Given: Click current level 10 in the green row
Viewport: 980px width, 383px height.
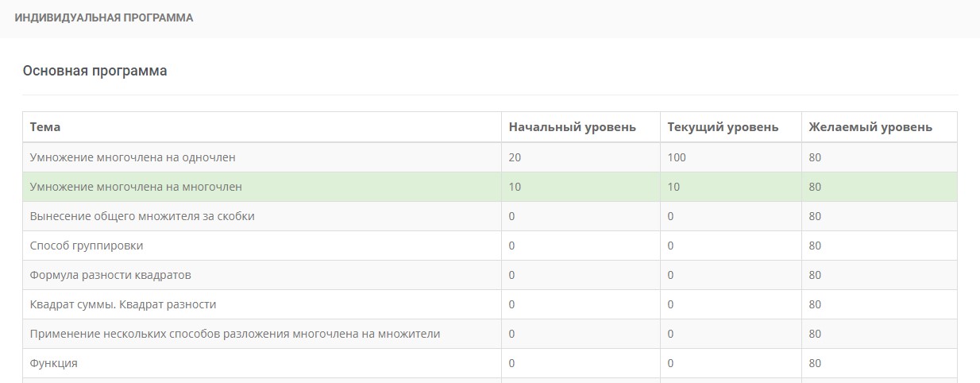Looking at the screenshot, I should (673, 187).
